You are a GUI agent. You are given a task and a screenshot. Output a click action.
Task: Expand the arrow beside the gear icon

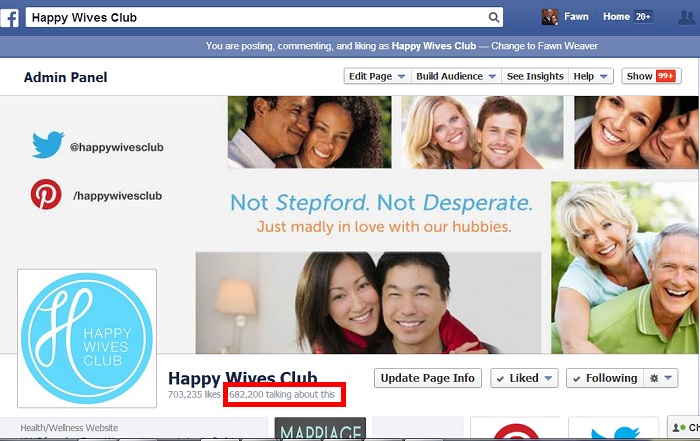668,378
